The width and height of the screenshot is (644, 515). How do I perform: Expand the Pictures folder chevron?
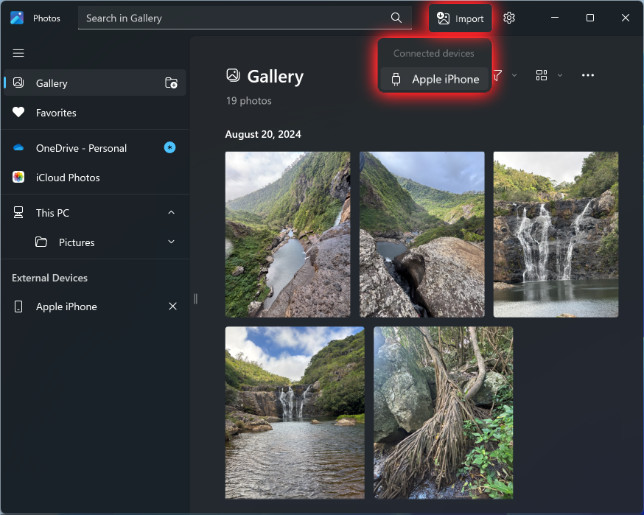click(x=171, y=242)
